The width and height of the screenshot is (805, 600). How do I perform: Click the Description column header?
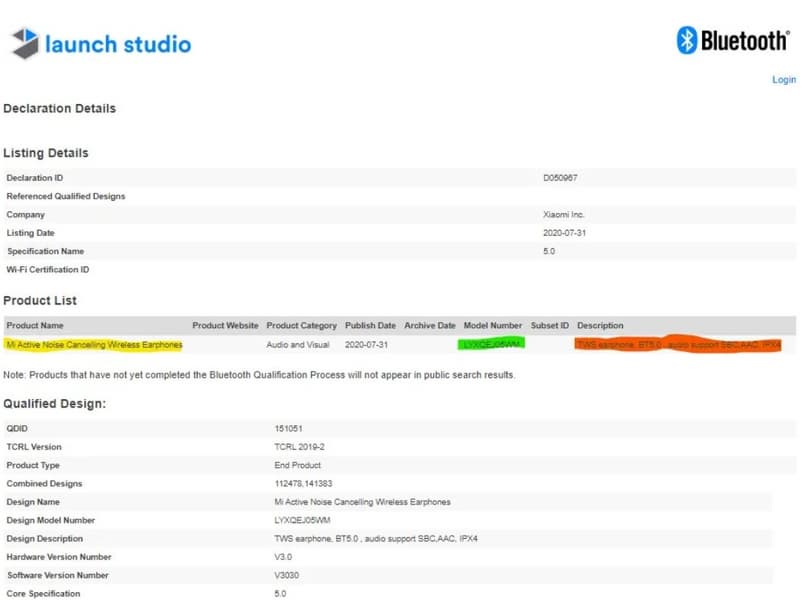click(600, 326)
